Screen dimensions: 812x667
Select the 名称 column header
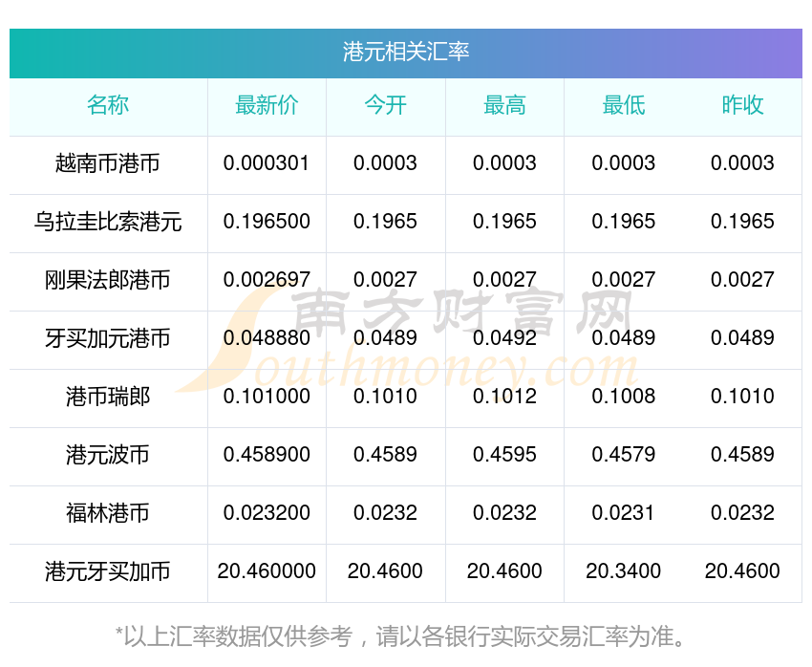[x=108, y=105]
